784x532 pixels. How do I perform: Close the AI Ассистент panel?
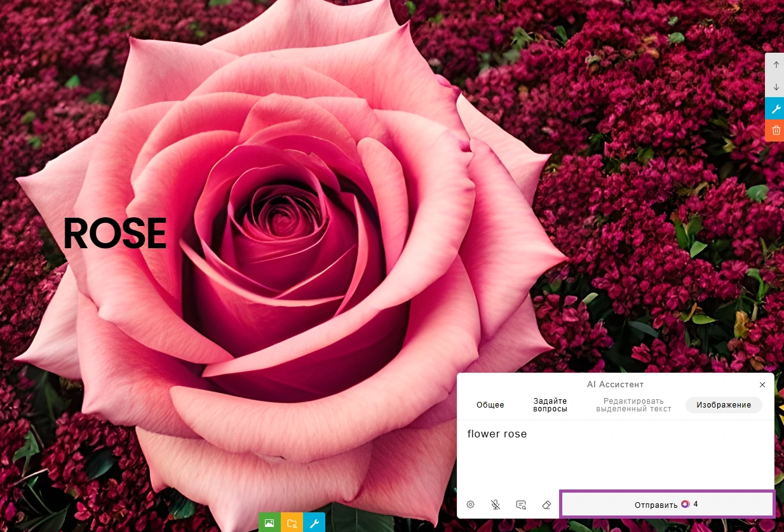click(762, 385)
